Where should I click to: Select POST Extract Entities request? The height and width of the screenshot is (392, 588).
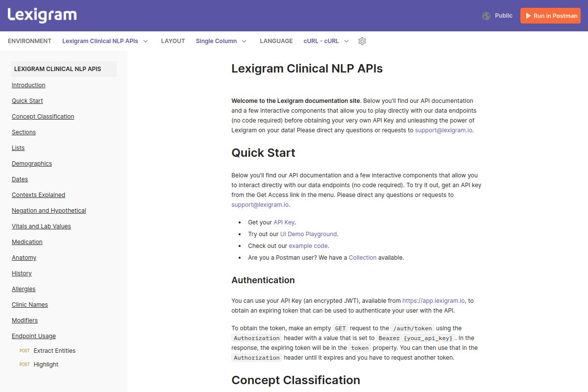48,351
